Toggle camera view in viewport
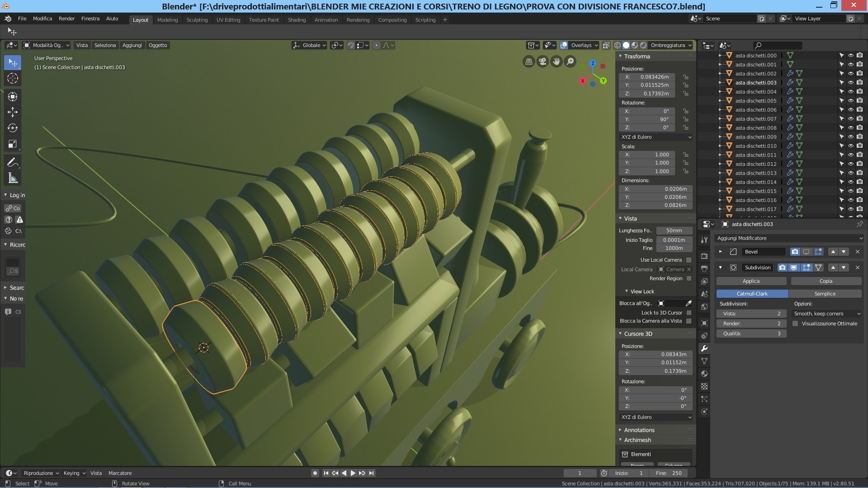The width and height of the screenshot is (868, 488). click(x=542, y=61)
